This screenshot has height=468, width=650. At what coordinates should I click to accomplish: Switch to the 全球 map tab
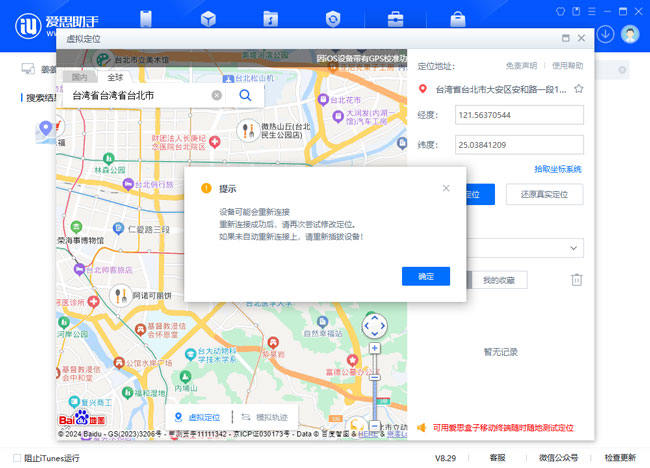(x=115, y=77)
